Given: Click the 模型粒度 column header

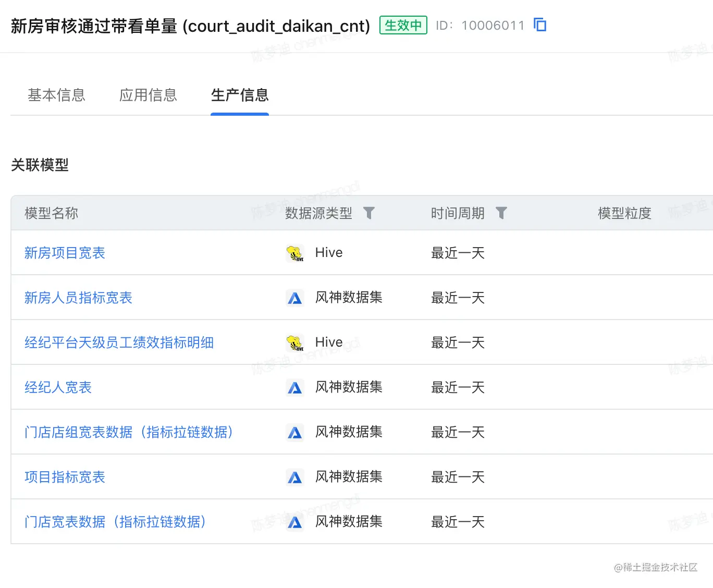Looking at the screenshot, I should [624, 213].
